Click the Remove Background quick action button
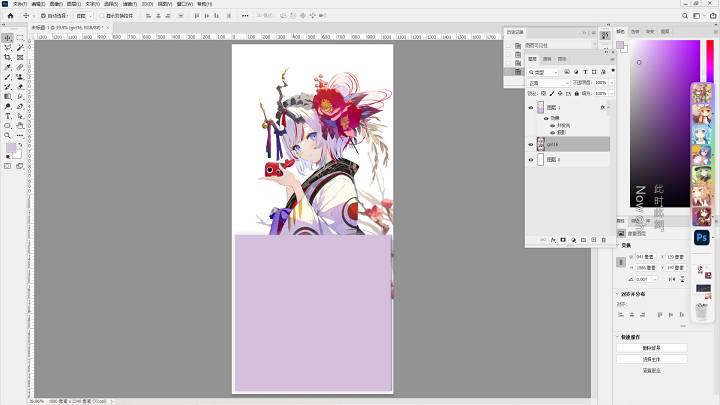Image resolution: width=720 pixels, height=405 pixels. [652, 348]
